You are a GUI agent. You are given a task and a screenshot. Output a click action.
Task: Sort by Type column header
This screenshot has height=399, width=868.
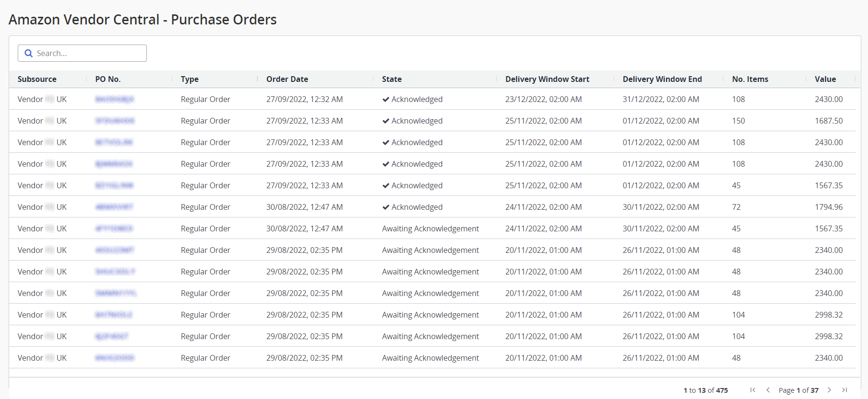[189, 79]
